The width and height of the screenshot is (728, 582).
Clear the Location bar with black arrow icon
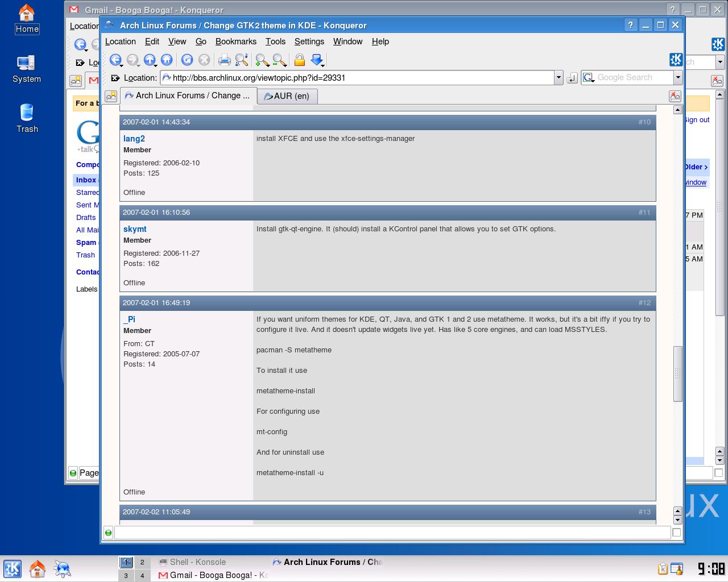tap(115, 78)
